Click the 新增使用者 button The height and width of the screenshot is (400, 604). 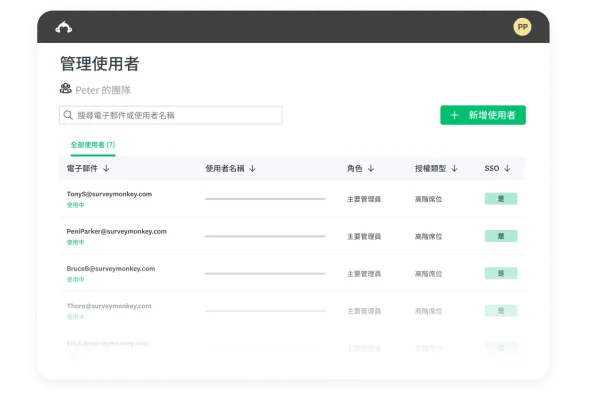483,115
